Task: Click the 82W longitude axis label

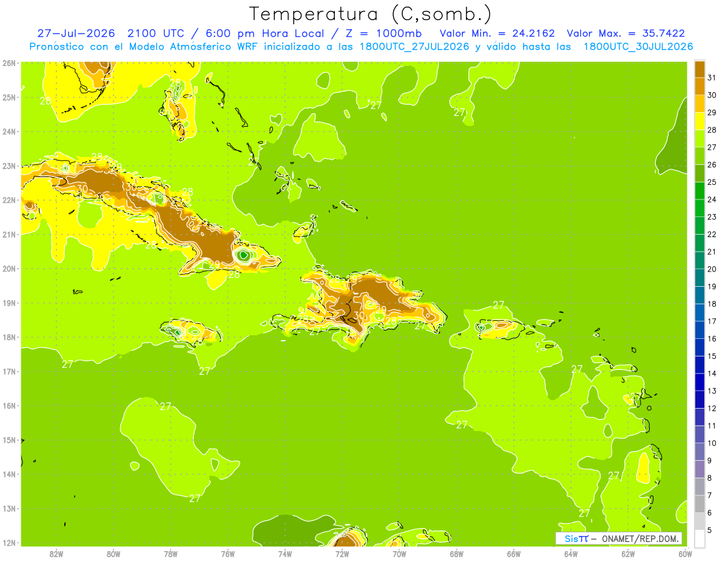Action: [56, 554]
